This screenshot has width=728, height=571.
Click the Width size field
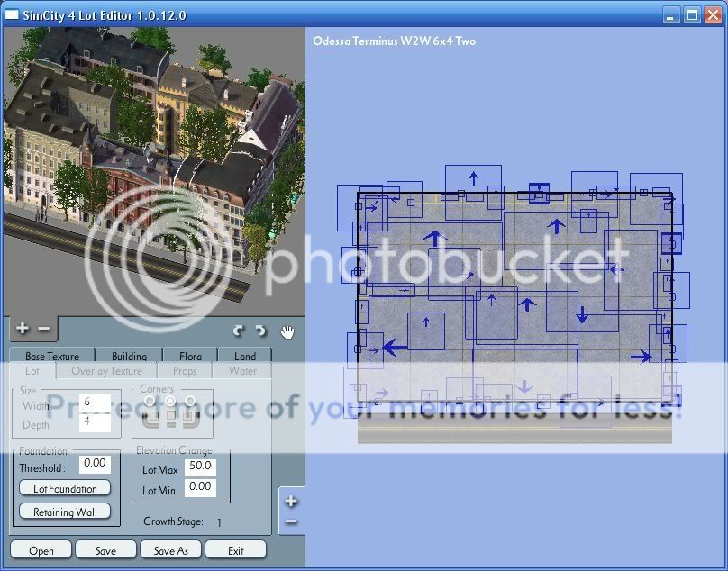(95, 403)
